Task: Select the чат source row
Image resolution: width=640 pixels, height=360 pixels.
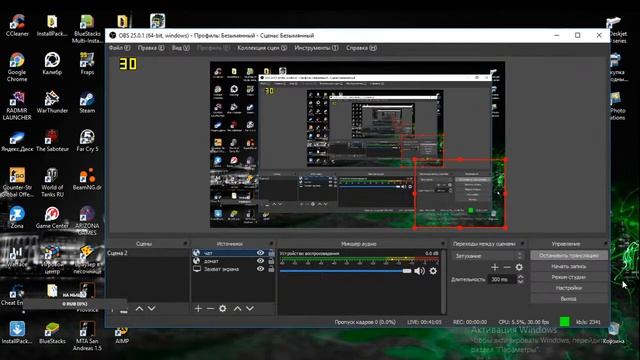Action: [233, 253]
